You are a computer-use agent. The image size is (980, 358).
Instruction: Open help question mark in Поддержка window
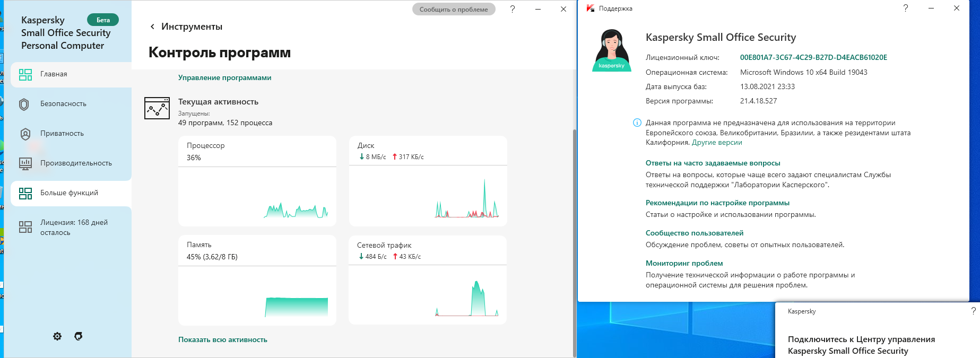pyautogui.click(x=906, y=8)
